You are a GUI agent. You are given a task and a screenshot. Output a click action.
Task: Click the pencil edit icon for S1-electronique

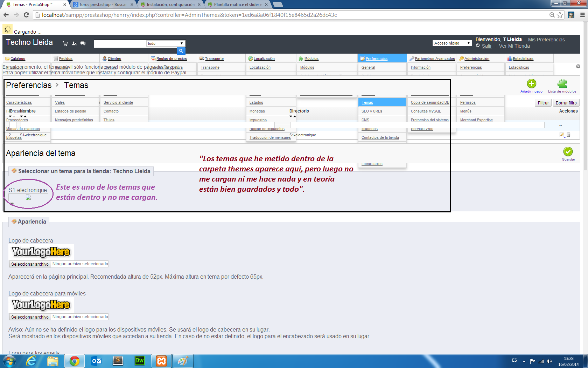[562, 135]
